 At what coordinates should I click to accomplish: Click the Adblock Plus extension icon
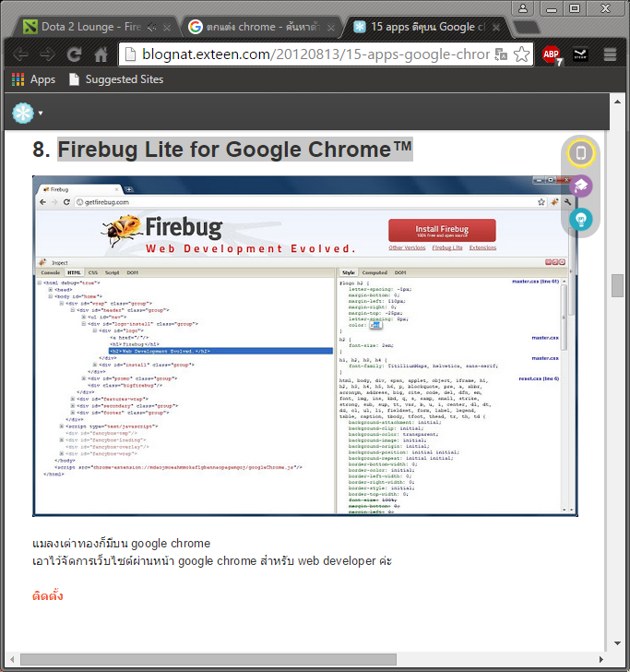552,54
